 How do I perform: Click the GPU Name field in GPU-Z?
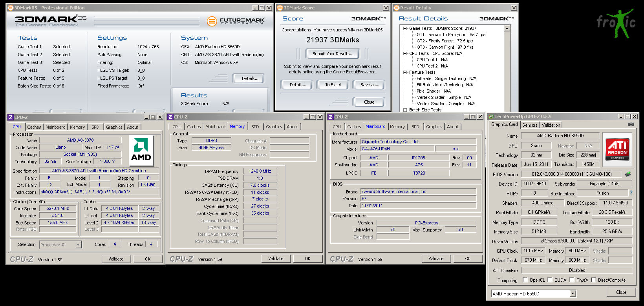pos(560,136)
